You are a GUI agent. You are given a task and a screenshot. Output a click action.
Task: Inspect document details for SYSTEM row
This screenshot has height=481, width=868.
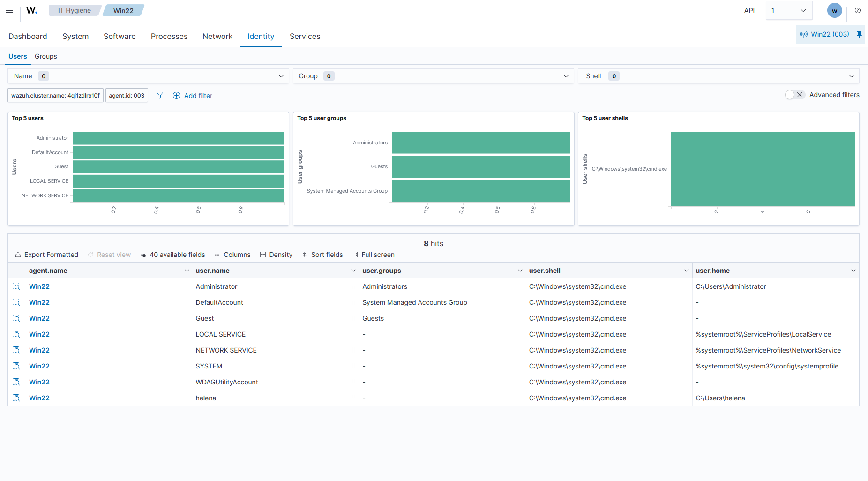16,366
